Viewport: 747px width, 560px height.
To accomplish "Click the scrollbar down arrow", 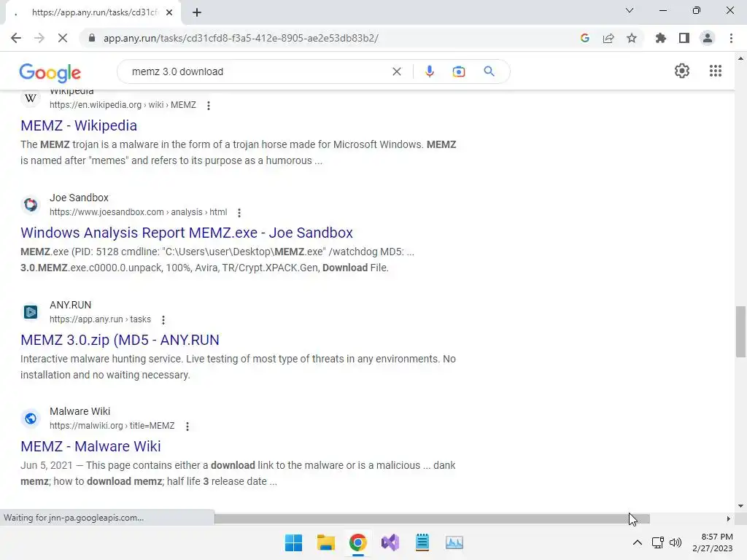I will pyautogui.click(x=740, y=506).
